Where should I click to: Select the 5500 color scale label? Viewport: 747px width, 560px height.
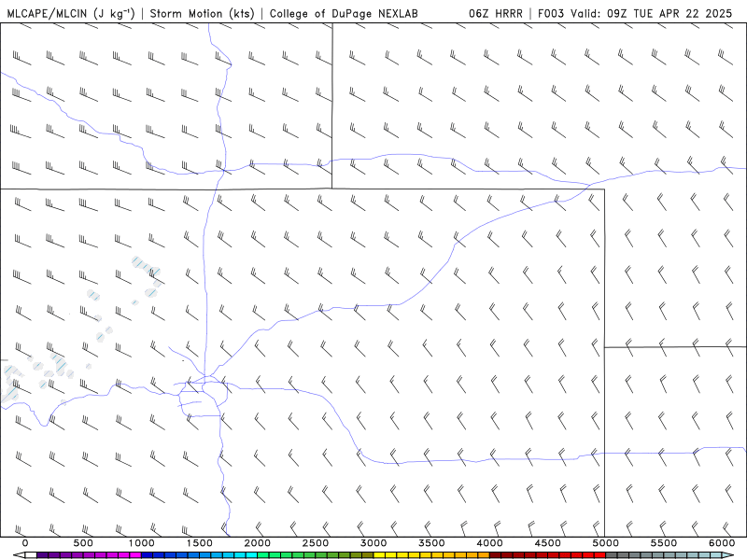coord(664,543)
